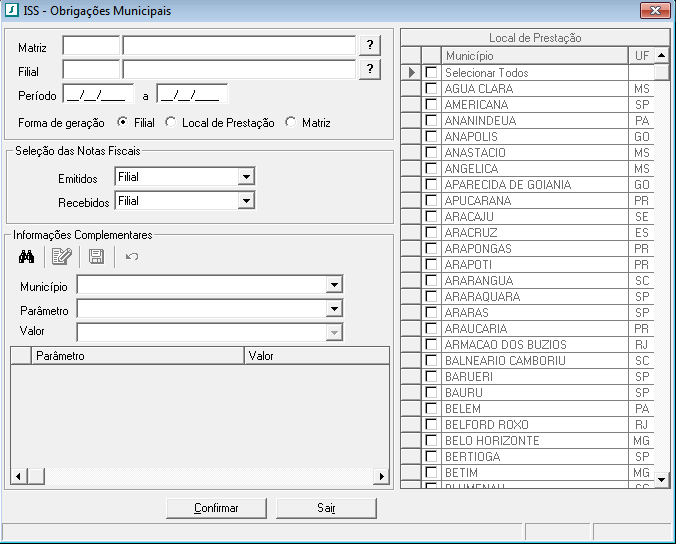Click the undo arrow icon
Screen dimensions: 676x544
pyautogui.click(x=132, y=257)
